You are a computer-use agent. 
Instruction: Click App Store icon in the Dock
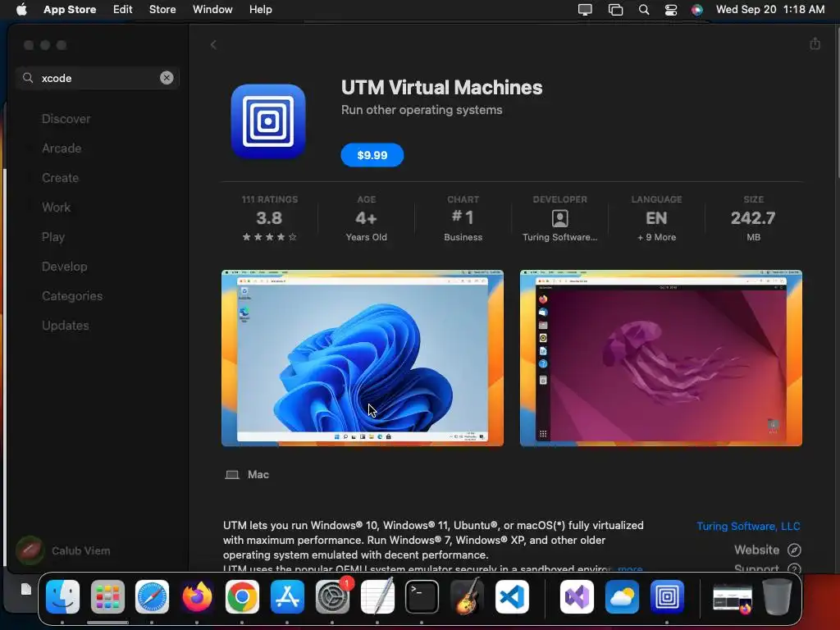(x=288, y=596)
